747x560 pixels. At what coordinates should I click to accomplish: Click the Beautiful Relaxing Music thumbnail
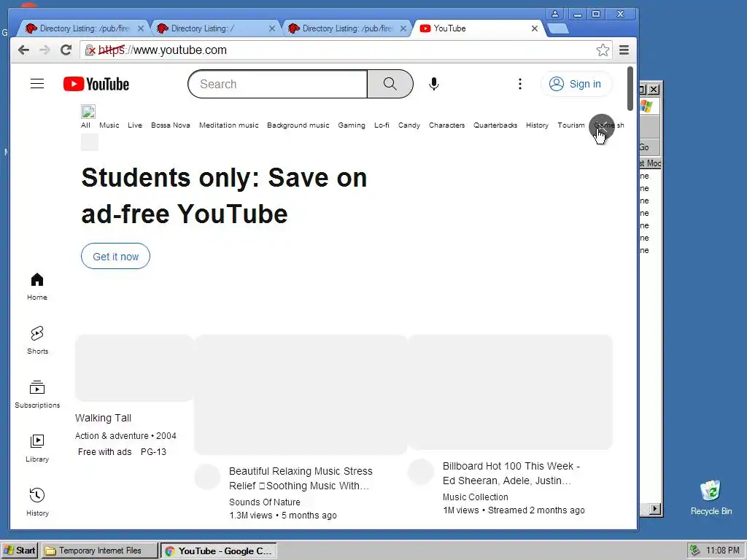click(x=301, y=394)
